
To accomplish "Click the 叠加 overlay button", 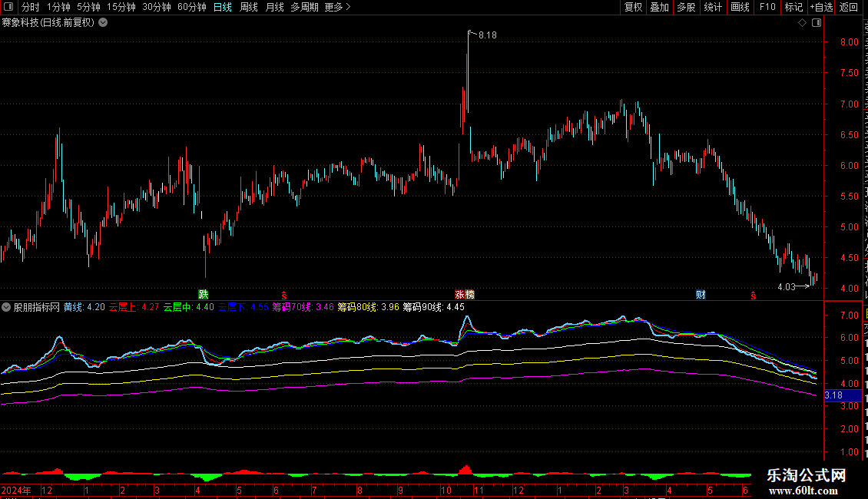I will click(659, 7).
